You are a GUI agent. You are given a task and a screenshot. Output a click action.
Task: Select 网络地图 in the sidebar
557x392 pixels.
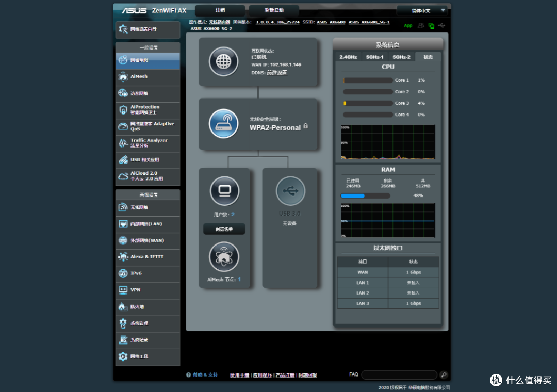click(148, 60)
